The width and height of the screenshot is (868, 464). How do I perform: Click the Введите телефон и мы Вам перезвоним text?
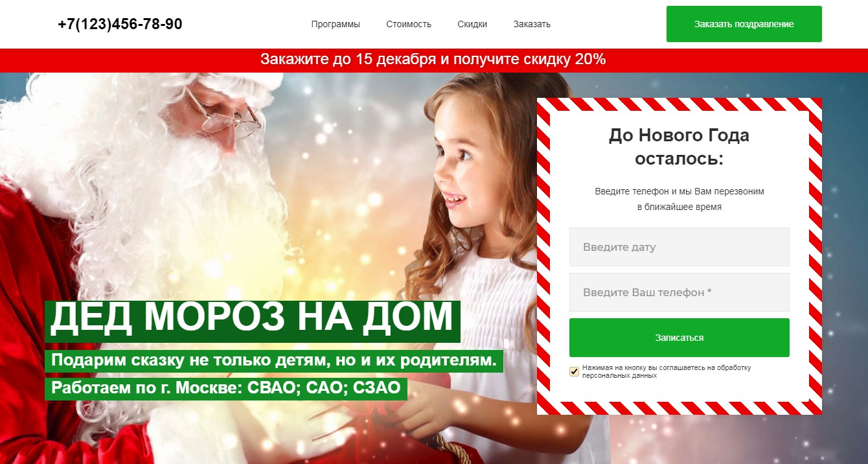pos(680,200)
